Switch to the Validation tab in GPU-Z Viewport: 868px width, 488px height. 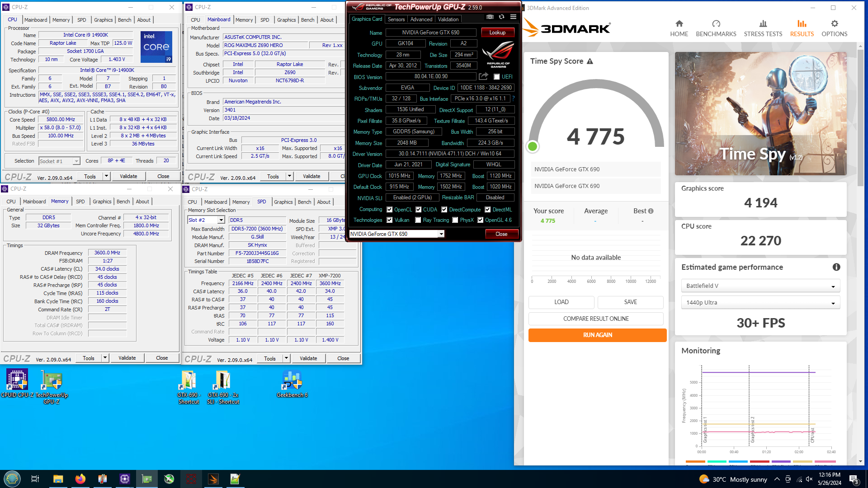tap(448, 19)
